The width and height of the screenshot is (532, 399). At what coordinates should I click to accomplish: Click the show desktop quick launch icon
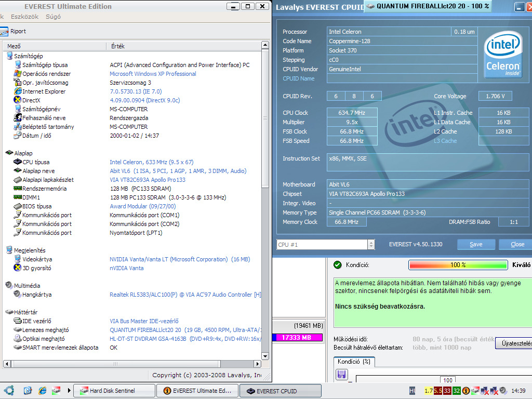[x=28, y=391]
